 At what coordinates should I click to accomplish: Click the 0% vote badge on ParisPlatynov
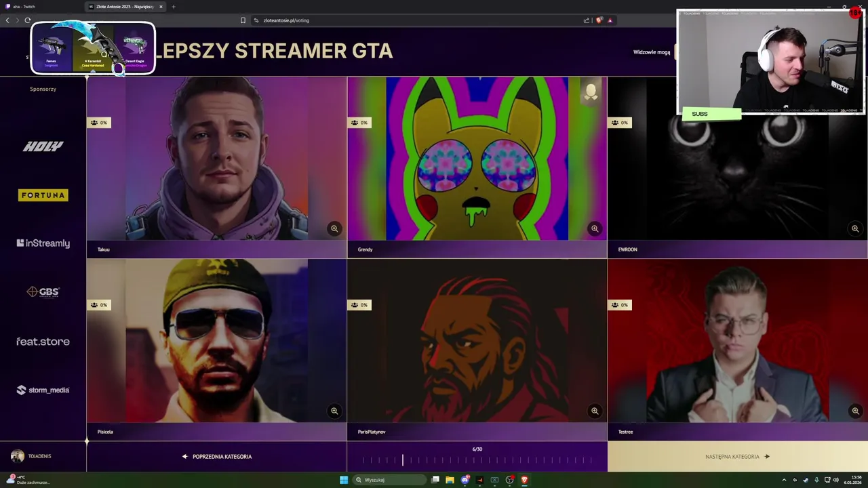click(359, 305)
